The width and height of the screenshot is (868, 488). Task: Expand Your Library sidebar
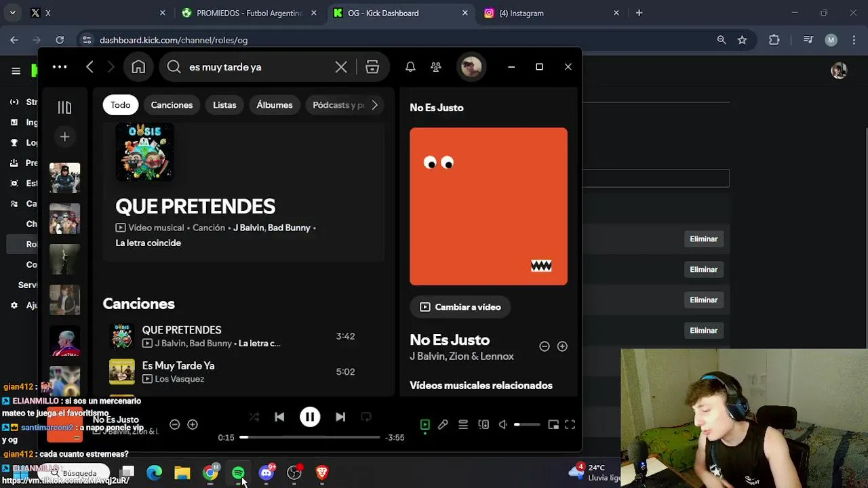(x=64, y=107)
